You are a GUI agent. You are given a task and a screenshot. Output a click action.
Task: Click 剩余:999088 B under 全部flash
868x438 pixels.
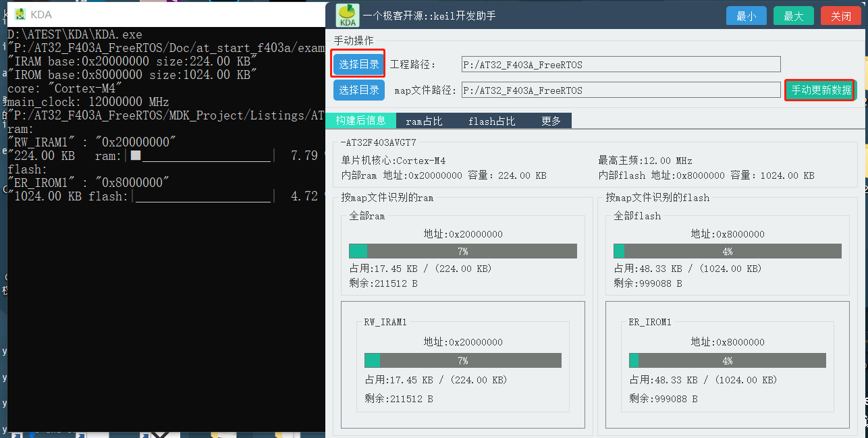pyautogui.click(x=648, y=283)
